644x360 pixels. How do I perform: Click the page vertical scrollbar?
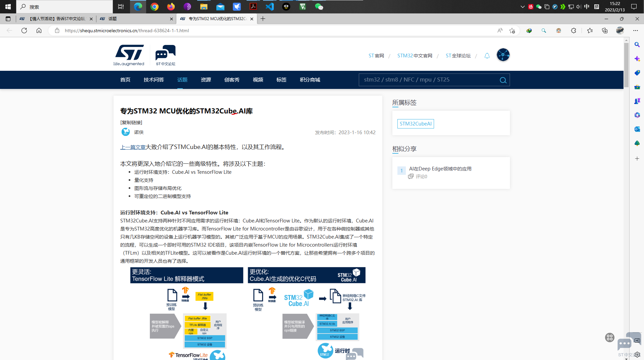point(626,65)
